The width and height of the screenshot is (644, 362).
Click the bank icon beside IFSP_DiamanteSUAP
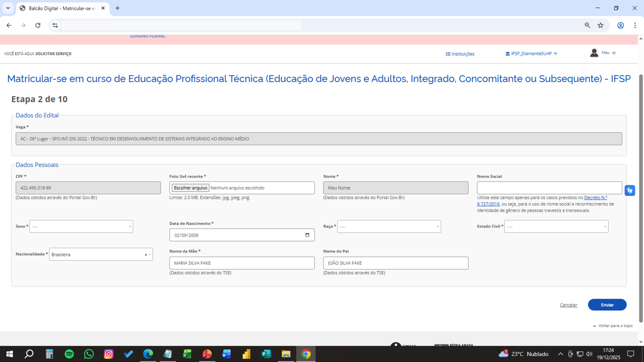[507, 54]
